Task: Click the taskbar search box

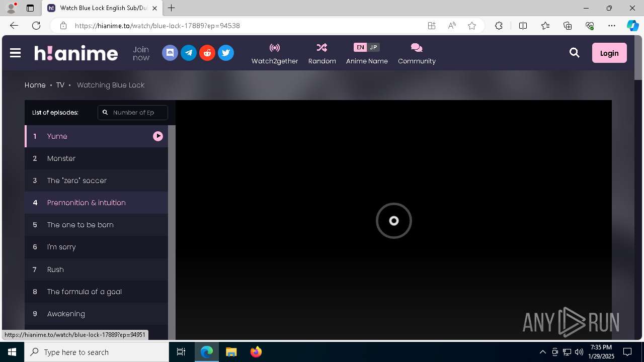Action: click(x=97, y=352)
